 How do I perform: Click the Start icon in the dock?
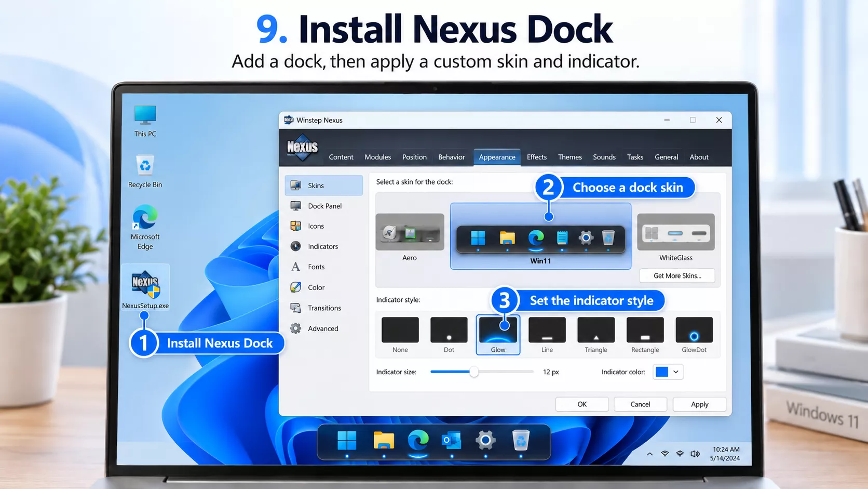pos(347,441)
